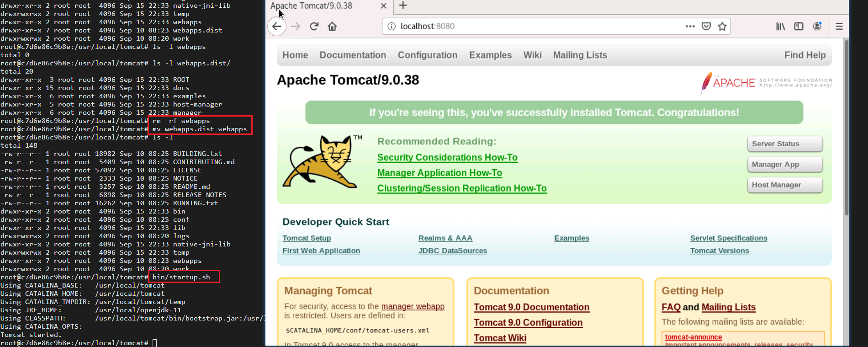
Task: Open page actions three-dot menu
Action: point(690,27)
